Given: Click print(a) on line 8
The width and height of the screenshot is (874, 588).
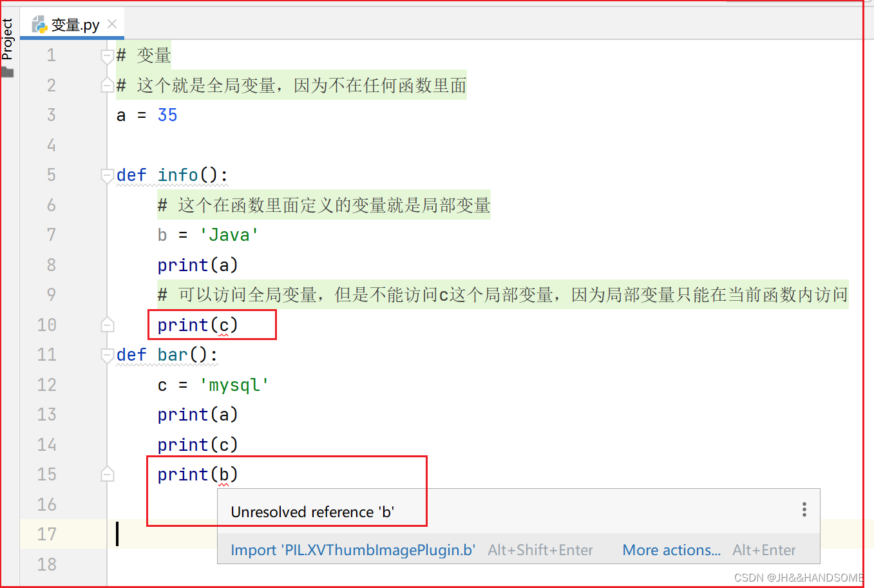Looking at the screenshot, I should click(x=198, y=265).
